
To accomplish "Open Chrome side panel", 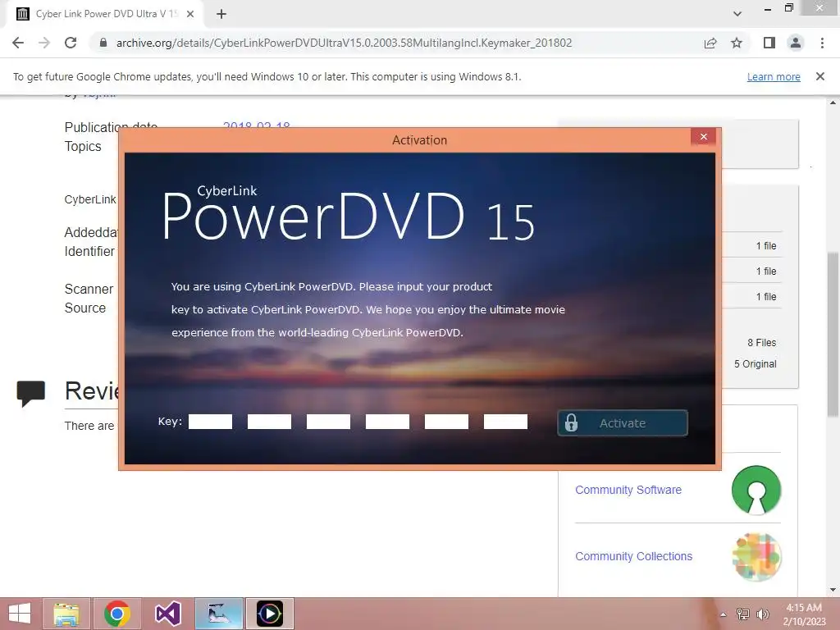I will coord(769,43).
